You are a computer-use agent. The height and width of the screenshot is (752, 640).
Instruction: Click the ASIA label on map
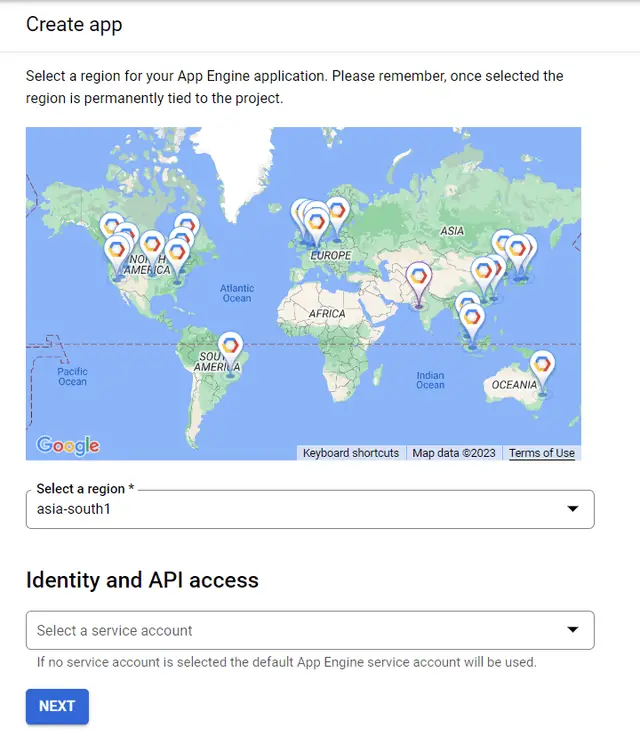[452, 231]
